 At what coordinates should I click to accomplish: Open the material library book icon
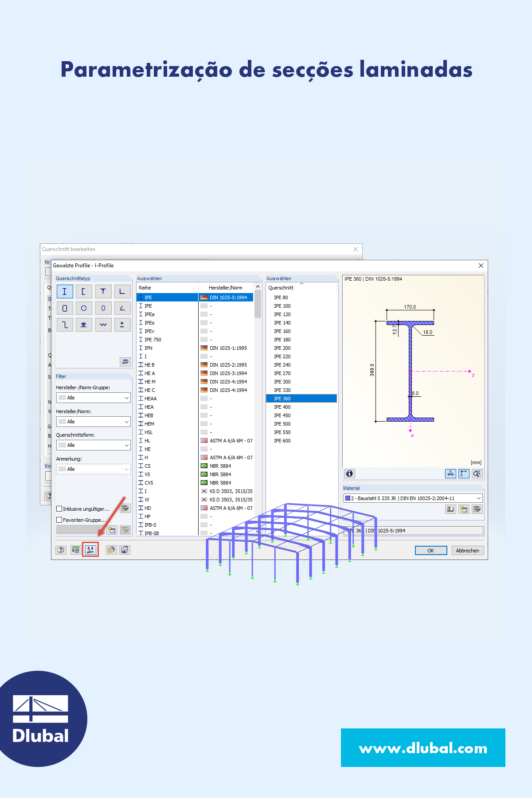(x=450, y=509)
